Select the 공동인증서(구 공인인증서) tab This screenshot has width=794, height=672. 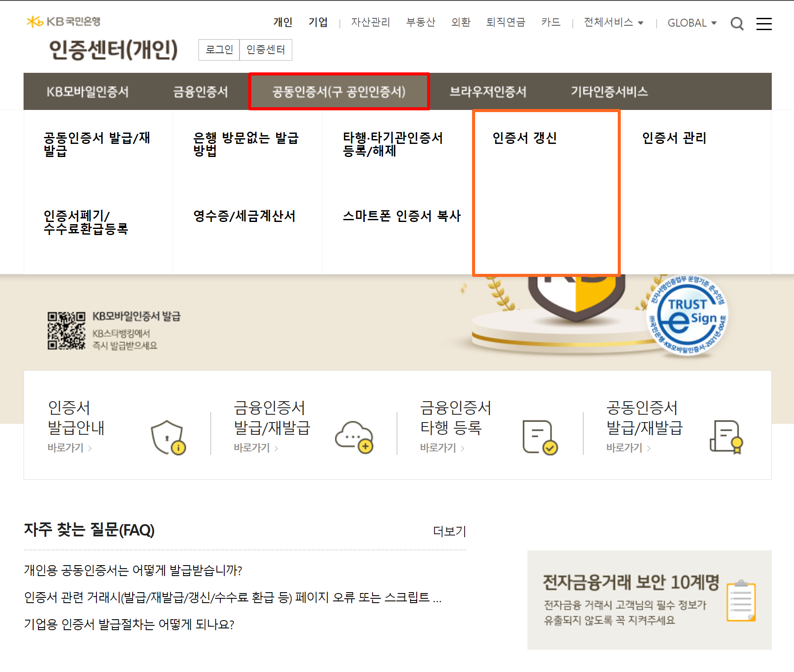[x=339, y=92]
